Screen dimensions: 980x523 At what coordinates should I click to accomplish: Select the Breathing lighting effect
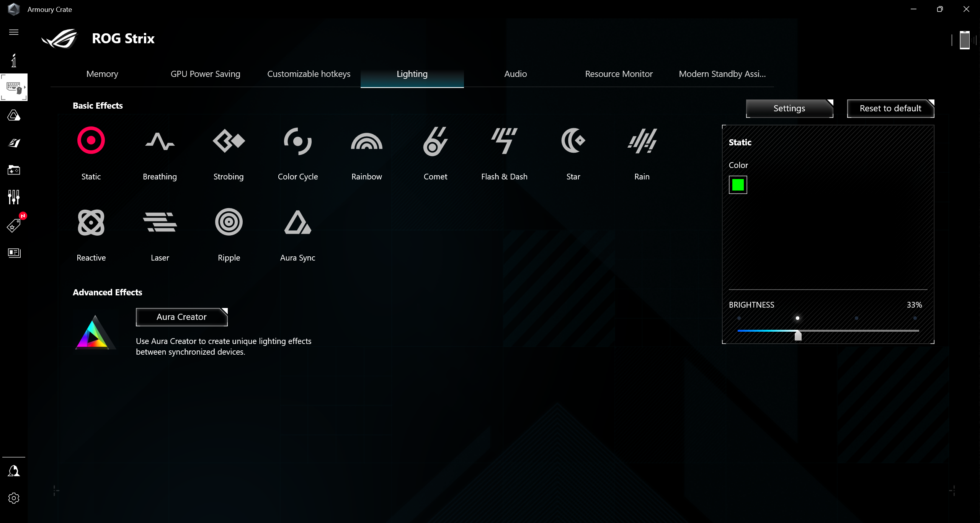[x=160, y=141]
